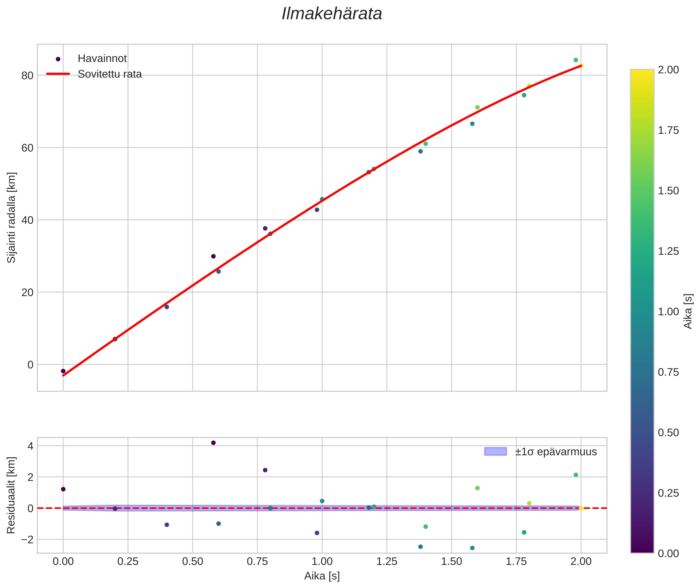Click the ±1σ epävarmuus legend patch
Image resolution: width=700 pixels, height=588 pixels.
pyautogui.click(x=495, y=452)
